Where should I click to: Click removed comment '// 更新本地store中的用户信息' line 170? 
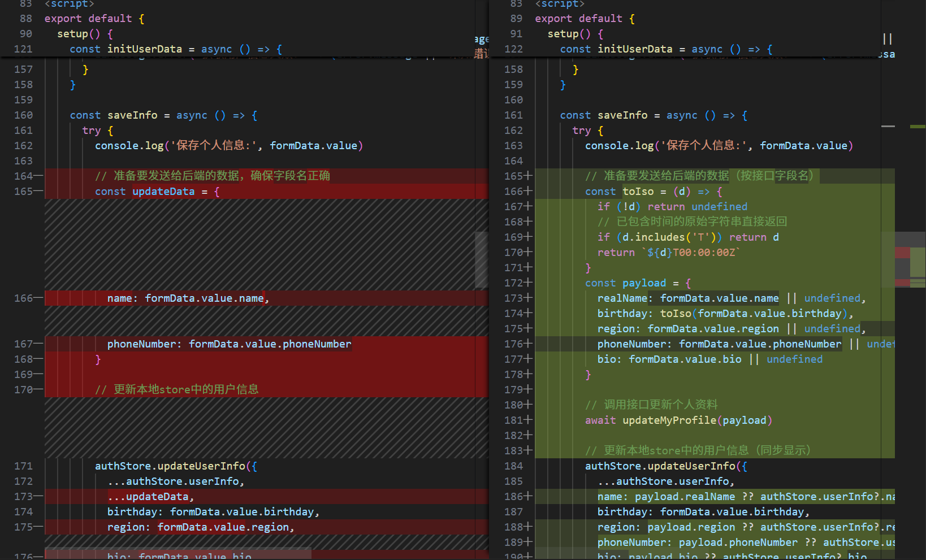click(x=177, y=390)
